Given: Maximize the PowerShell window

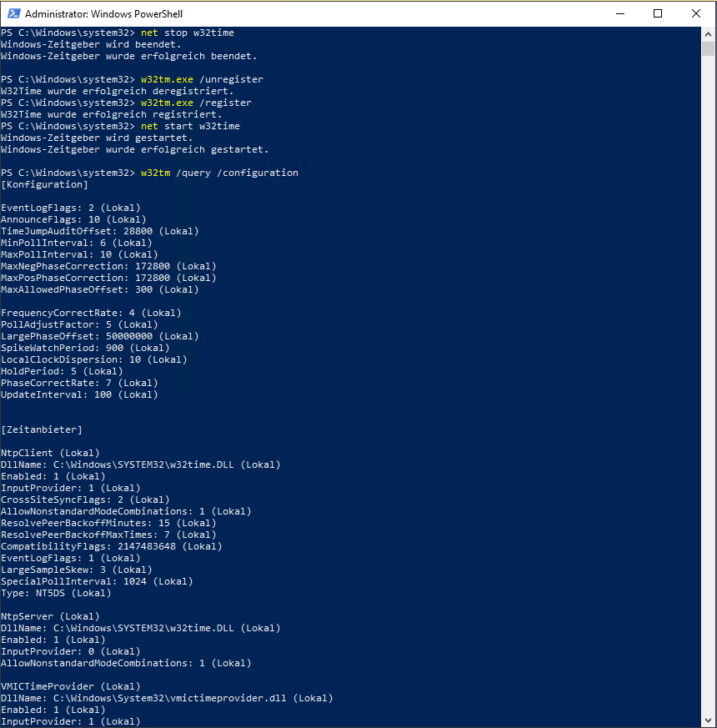Looking at the screenshot, I should click(658, 13).
